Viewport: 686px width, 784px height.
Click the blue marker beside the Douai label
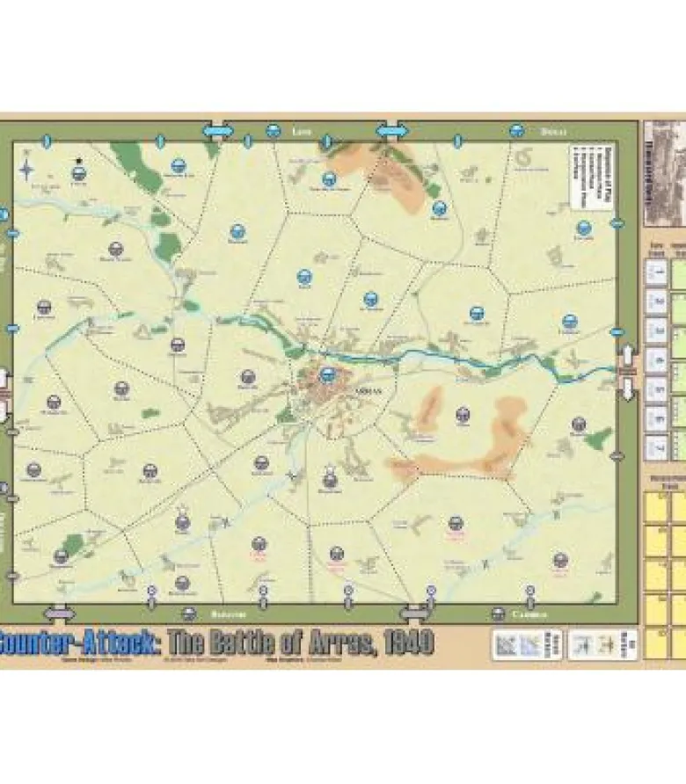[517, 131]
